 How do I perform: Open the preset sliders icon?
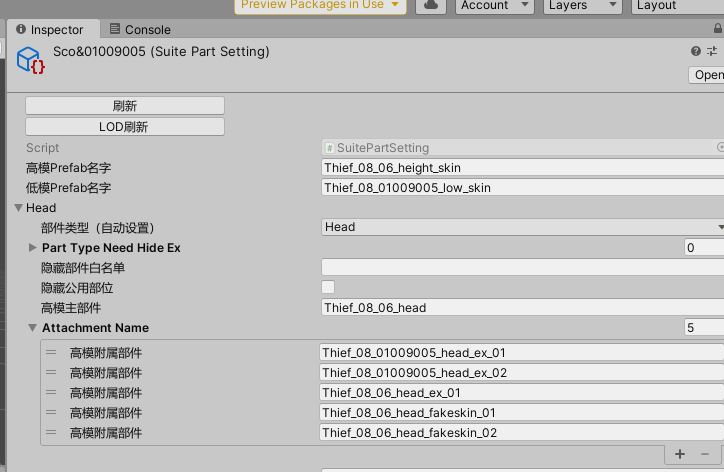tap(712, 51)
